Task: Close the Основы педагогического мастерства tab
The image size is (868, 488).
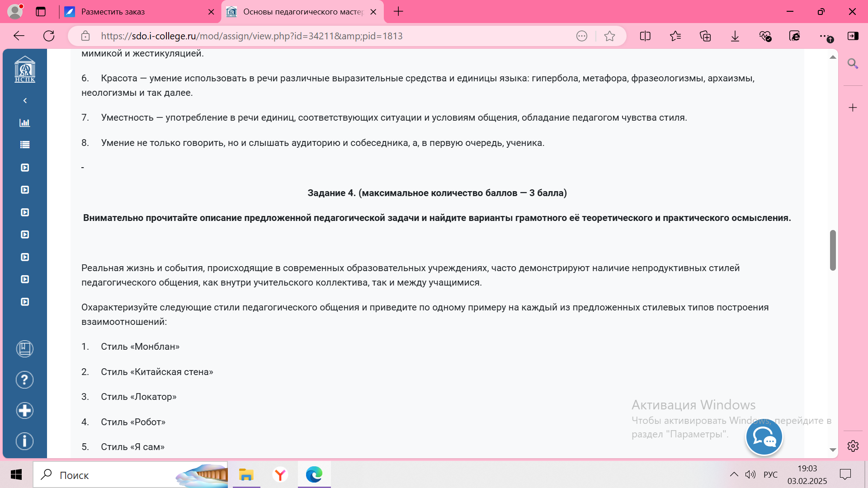Action: tap(373, 12)
